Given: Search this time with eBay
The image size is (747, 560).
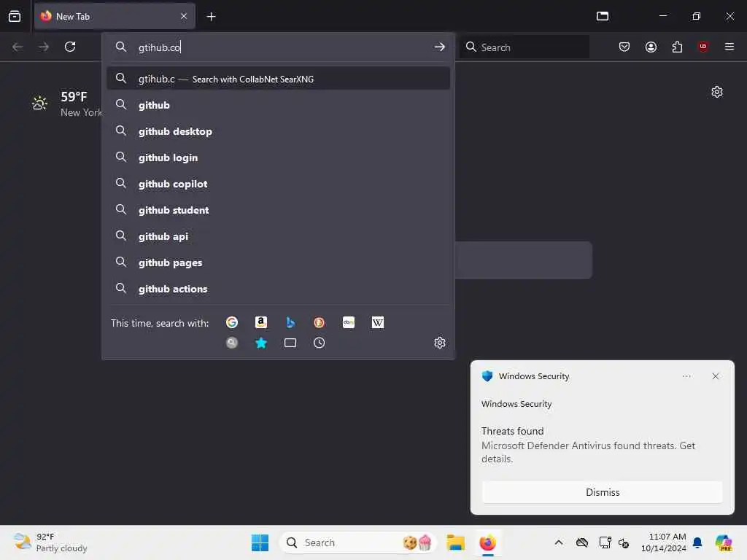Looking at the screenshot, I should [348, 322].
